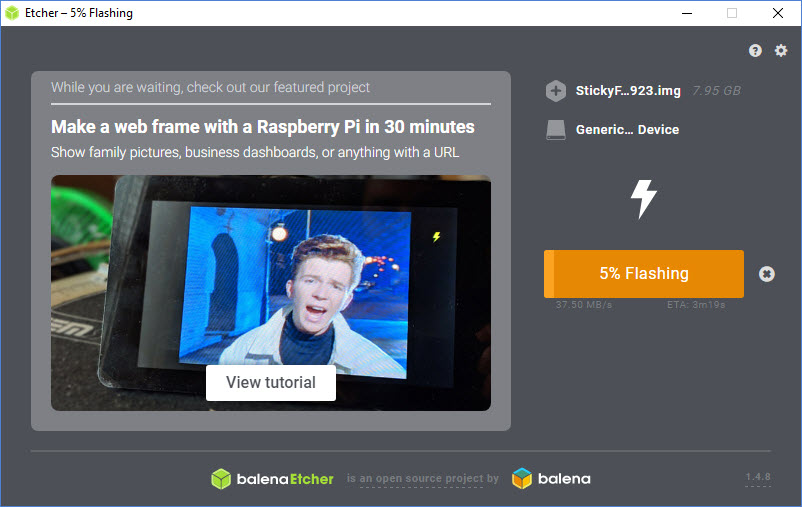Click the 7.95 GB size text

point(716,91)
